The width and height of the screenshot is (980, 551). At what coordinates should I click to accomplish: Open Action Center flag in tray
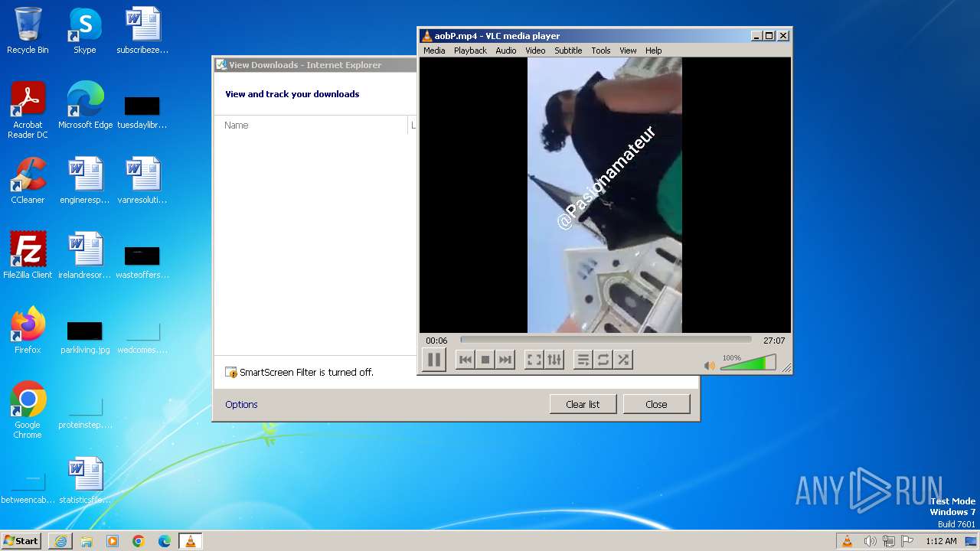pos(907,541)
